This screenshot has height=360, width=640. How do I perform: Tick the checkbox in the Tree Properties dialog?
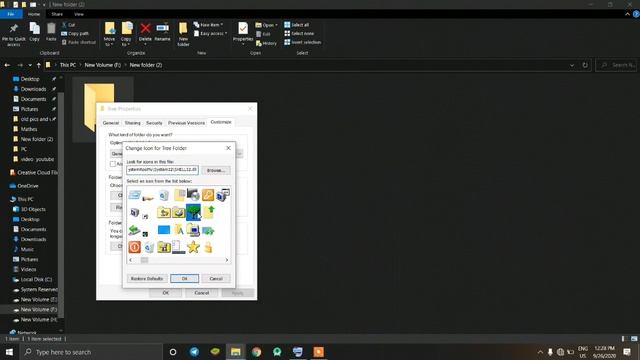[113, 164]
